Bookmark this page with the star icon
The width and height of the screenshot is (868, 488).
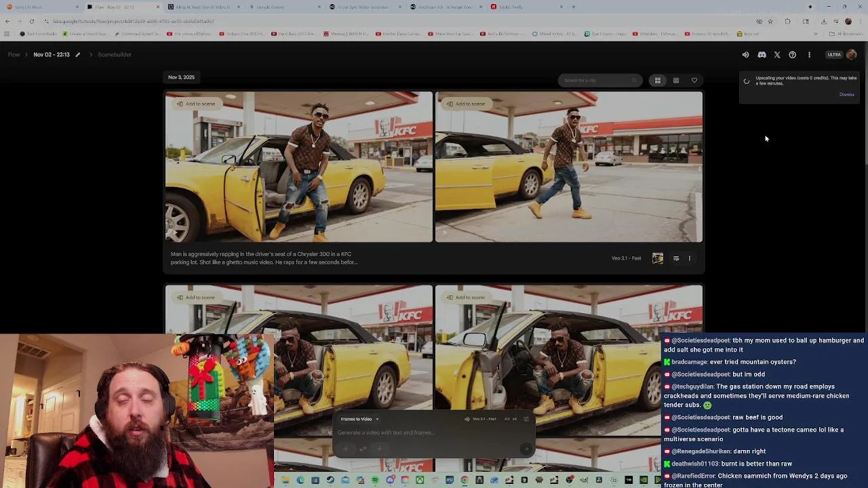point(770,21)
